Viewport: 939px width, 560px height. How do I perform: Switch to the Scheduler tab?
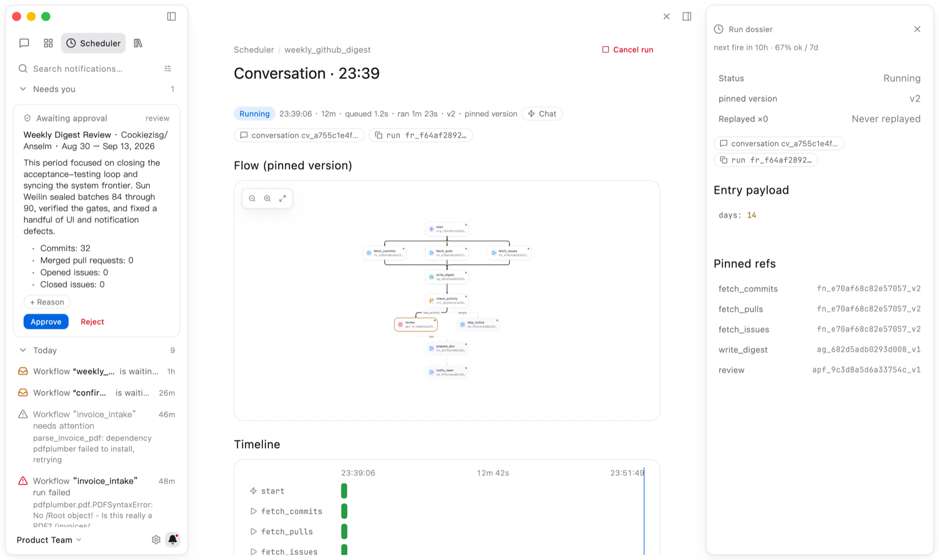point(93,43)
